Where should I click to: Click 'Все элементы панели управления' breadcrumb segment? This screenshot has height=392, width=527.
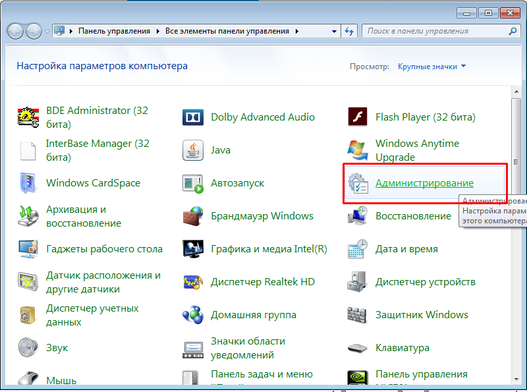point(227,31)
